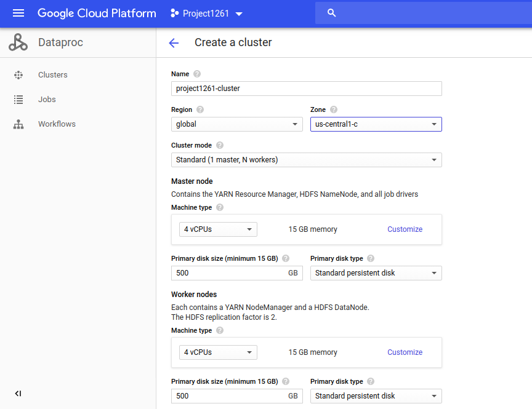
Task: Click the Create a cluster heading
Action: pyautogui.click(x=233, y=42)
